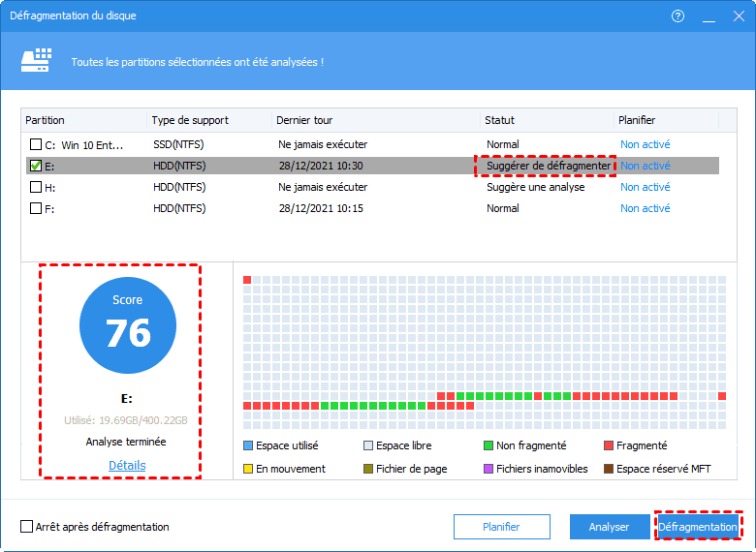
Task: Click the Espace utilisé blue legend square
Action: pos(248,445)
